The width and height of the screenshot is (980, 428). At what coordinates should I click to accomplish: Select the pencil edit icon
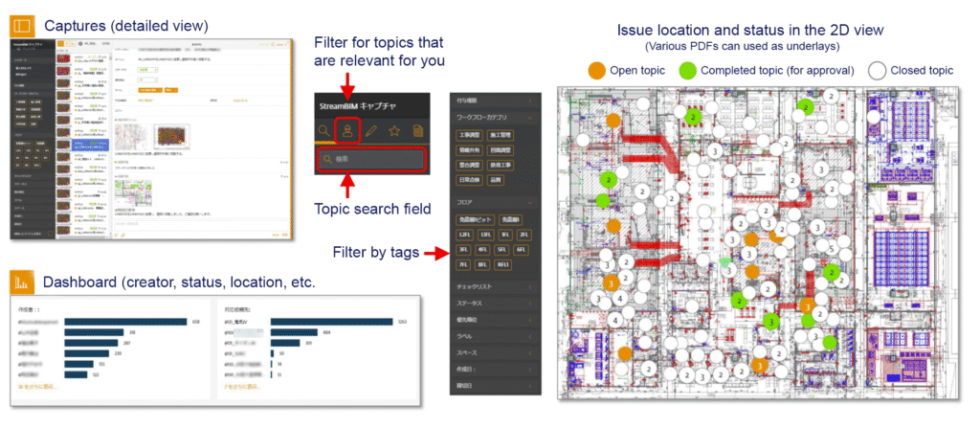pyautogui.click(x=370, y=130)
